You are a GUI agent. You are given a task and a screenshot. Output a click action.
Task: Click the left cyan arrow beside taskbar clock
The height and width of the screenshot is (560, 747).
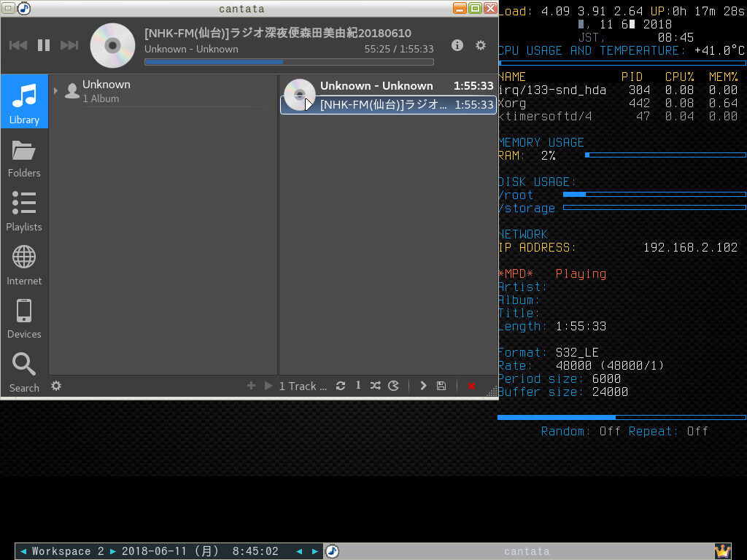pos(299,551)
